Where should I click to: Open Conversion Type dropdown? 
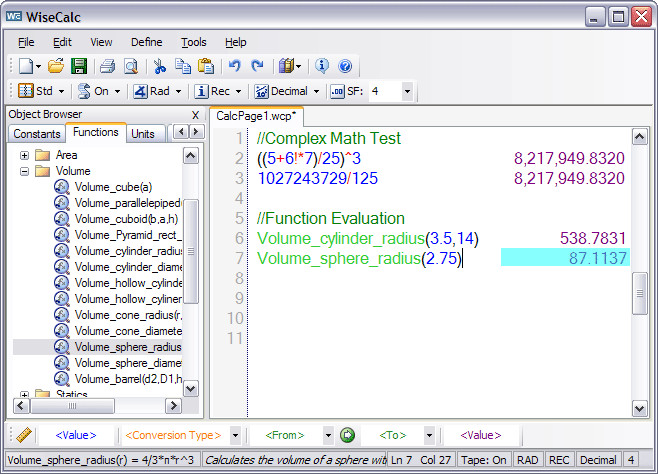tap(235, 435)
